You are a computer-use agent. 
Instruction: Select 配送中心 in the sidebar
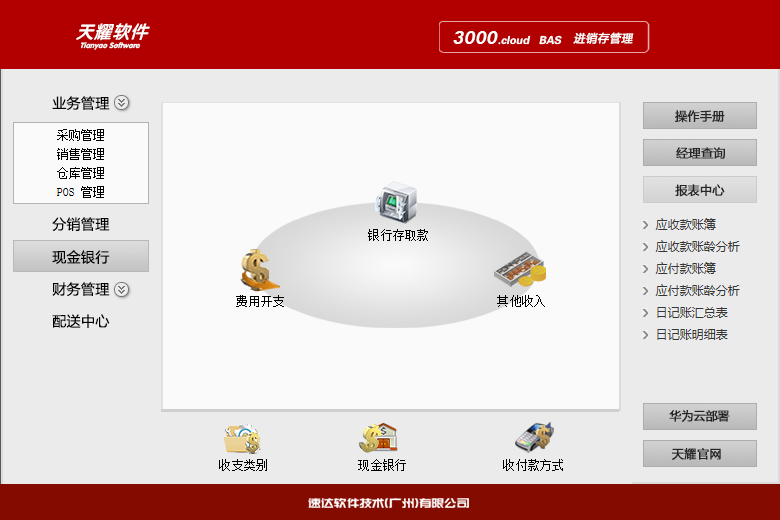pyautogui.click(x=81, y=321)
